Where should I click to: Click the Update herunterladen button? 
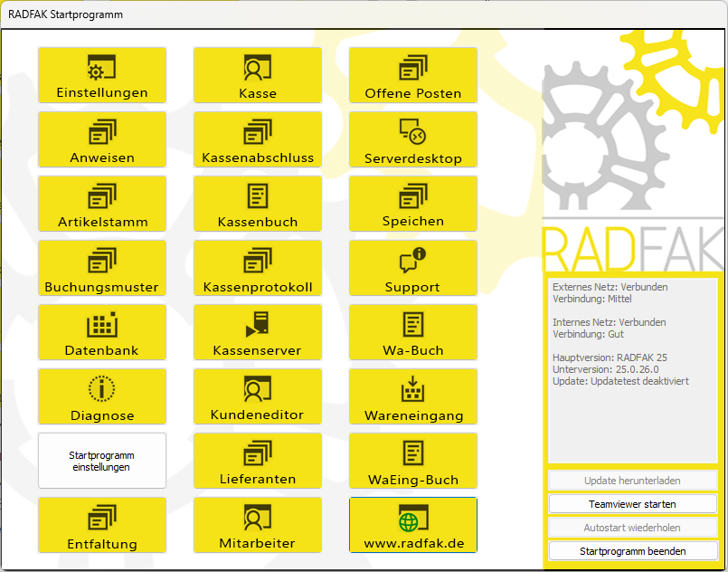point(632,481)
